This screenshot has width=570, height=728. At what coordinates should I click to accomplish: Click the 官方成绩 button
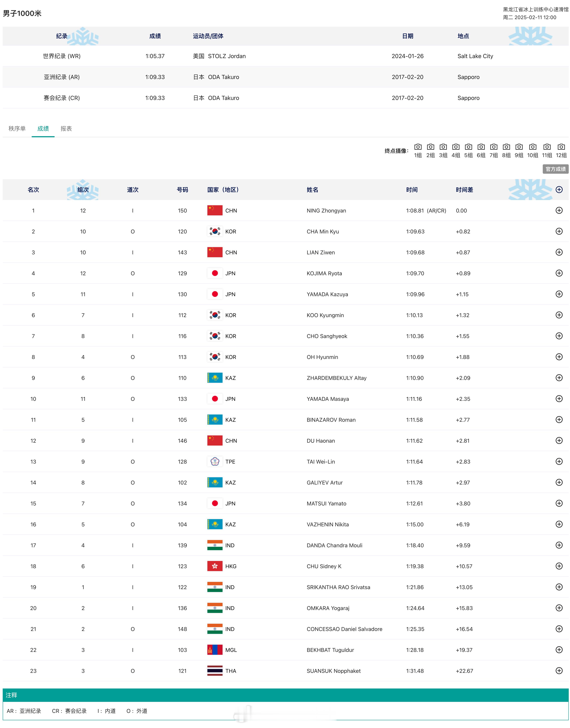click(x=556, y=169)
